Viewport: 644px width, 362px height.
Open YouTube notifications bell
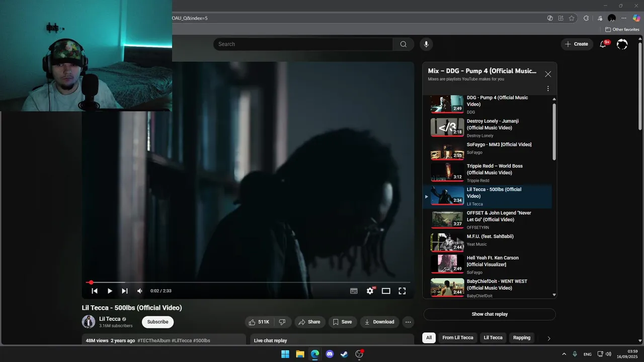pyautogui.click(x=603, y=44)
